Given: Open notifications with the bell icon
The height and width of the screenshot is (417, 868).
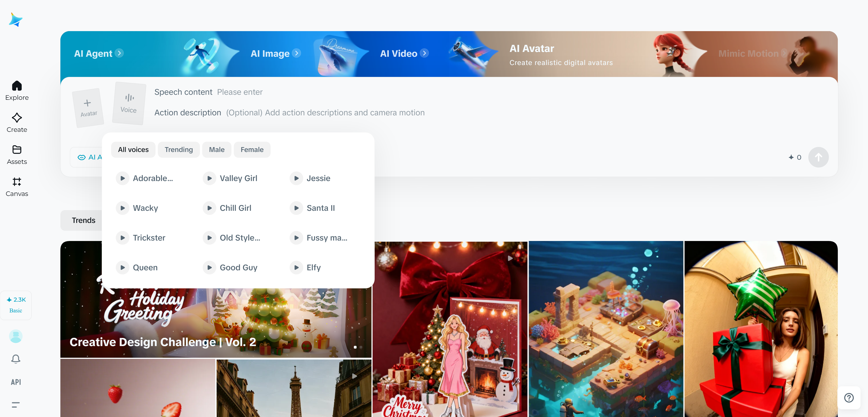Looking at the screenshot, I should [16, 359].
